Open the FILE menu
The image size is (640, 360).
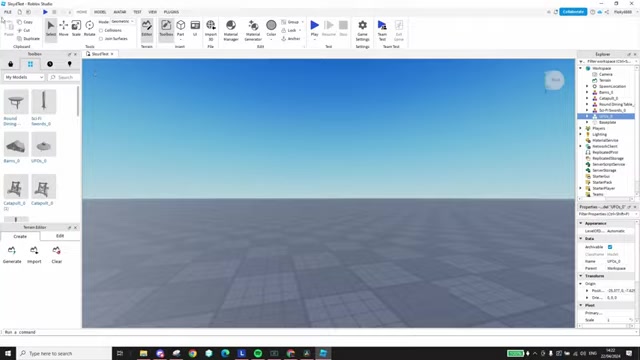(x=8, y=12)
